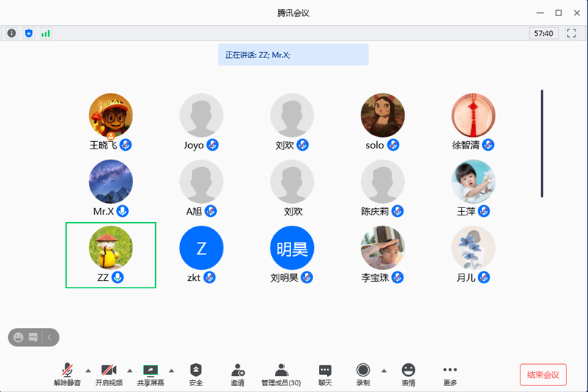588x392 pixels.
Task: Start recording with 录制 button
Action: [x=363, y=374]
